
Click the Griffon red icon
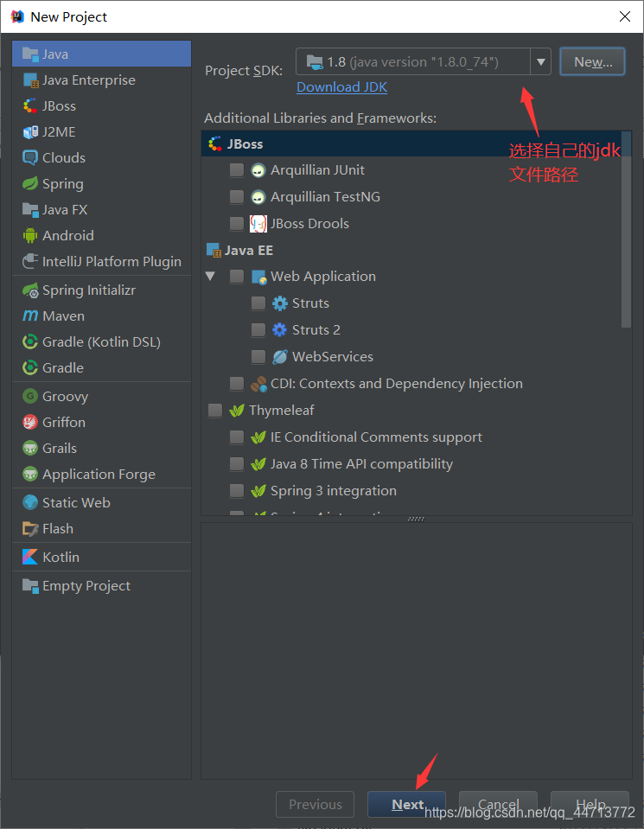[30, 422]
